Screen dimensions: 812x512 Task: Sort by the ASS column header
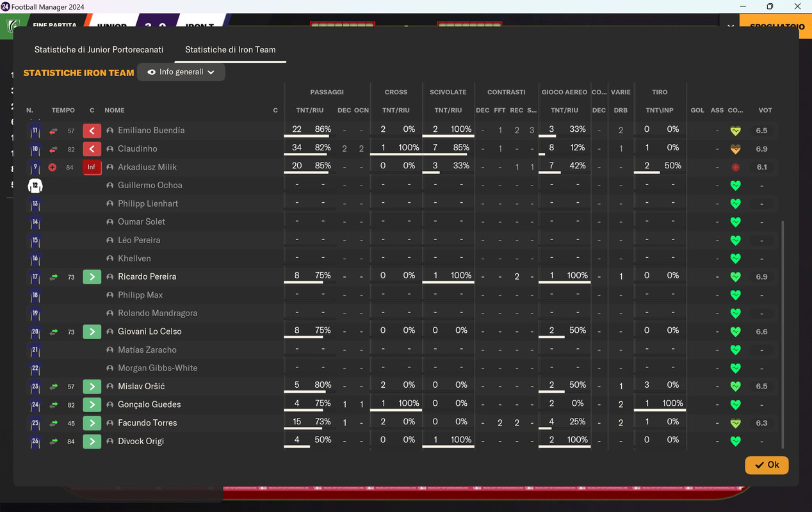tap(717, 110)
